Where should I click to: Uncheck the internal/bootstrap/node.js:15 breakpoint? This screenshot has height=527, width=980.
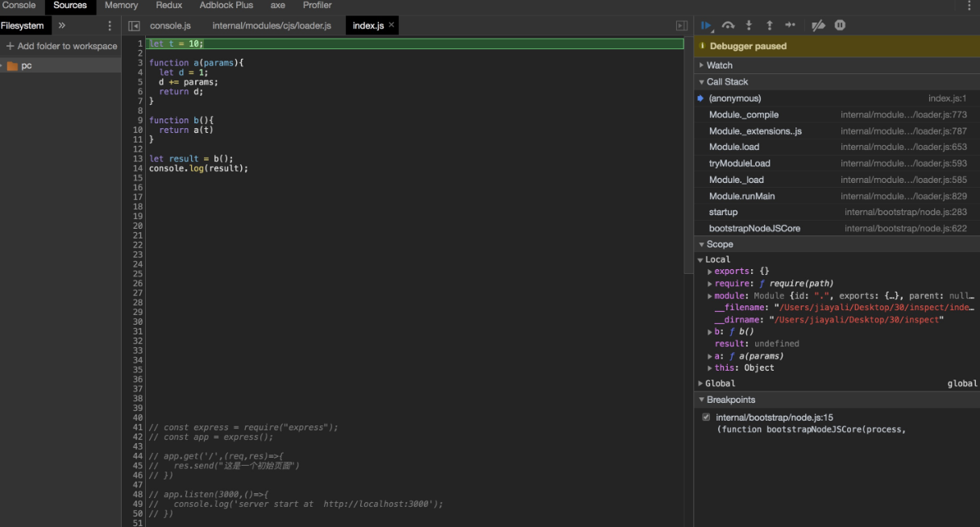[x=707, y=417]
